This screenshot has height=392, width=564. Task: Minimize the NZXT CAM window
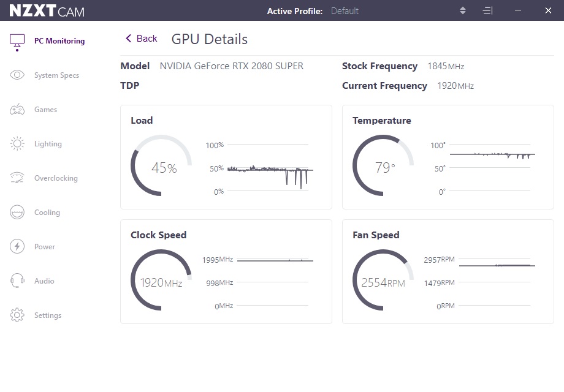518,10
